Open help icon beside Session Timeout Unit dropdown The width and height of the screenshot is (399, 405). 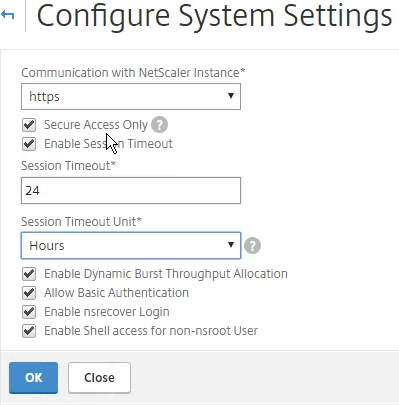click(x=252, y=246)
